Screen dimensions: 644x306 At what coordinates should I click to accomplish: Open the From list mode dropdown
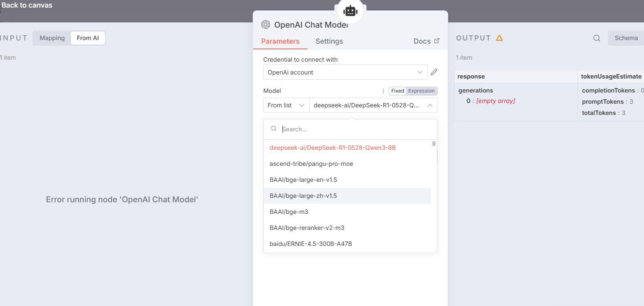pyautogui.click(x=286, y=105)
